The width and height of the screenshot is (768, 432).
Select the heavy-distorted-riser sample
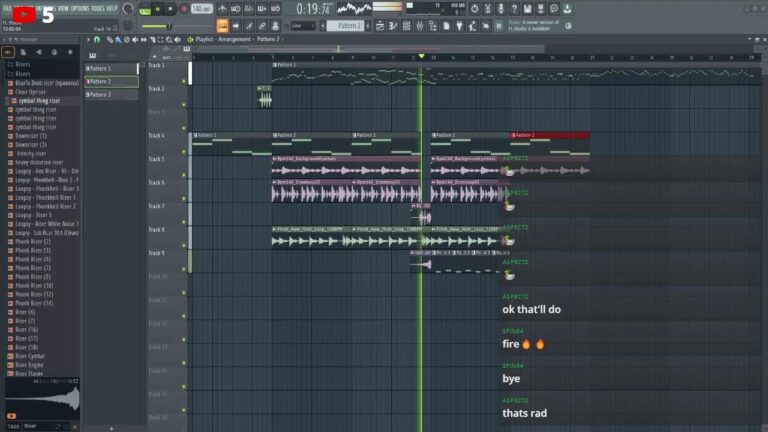39,162
